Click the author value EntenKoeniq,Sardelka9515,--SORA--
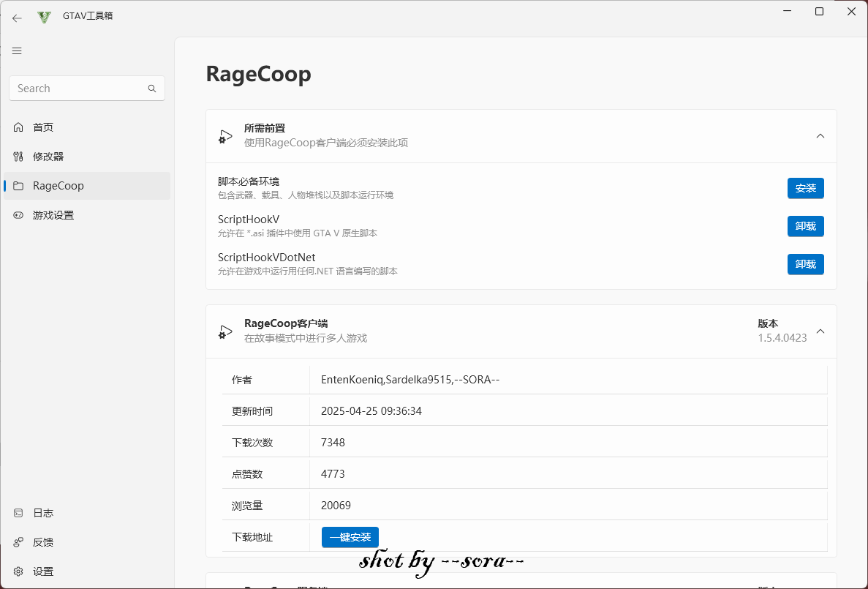Screen dimensions: 868x589 (x=410, y=380)
